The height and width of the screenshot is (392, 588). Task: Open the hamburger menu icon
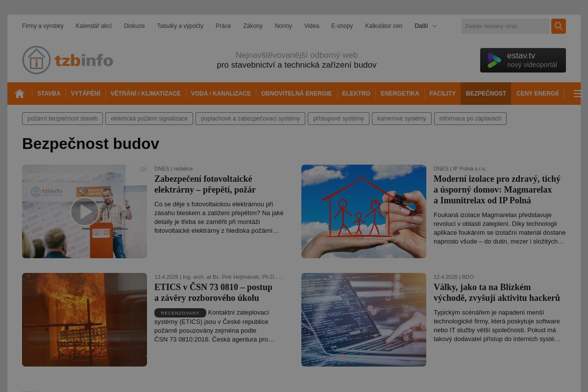pos(577,94)
